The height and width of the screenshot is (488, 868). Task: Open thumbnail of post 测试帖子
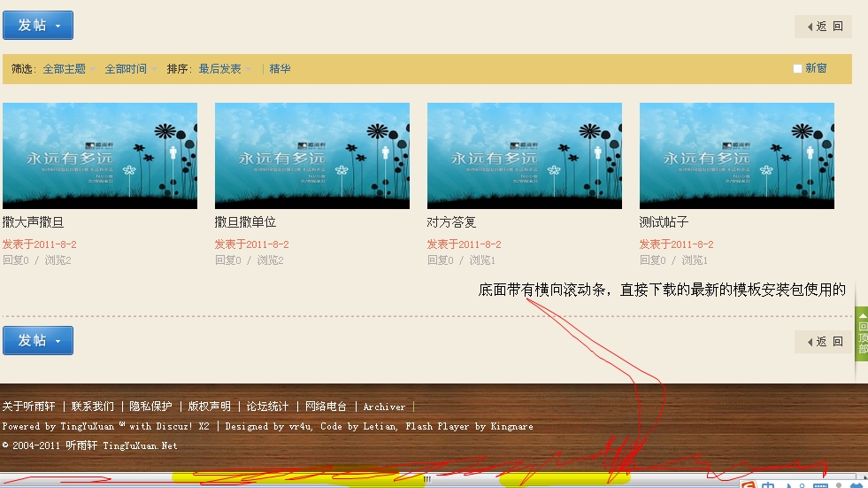point(737,156)
